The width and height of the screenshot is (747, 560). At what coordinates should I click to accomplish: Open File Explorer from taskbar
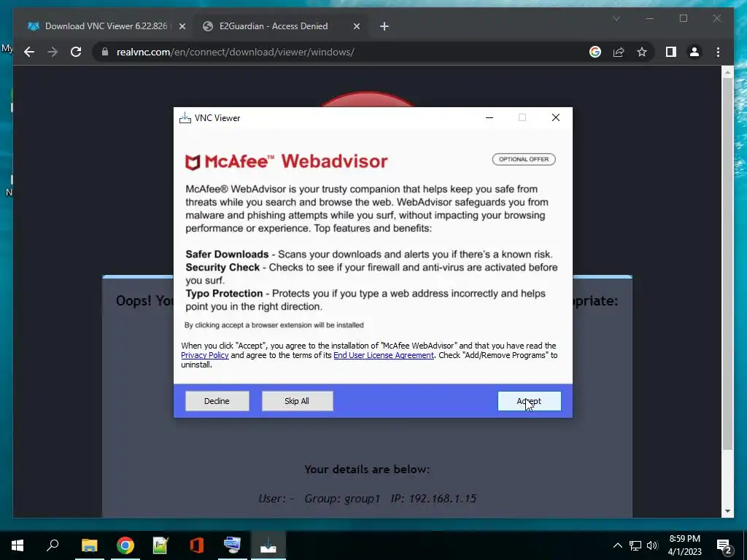point(89,545)
